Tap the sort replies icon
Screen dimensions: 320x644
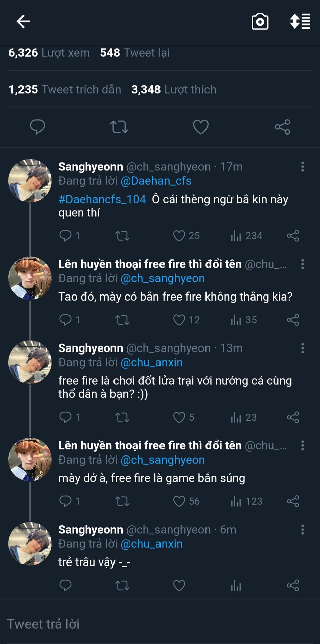(300, 22)
